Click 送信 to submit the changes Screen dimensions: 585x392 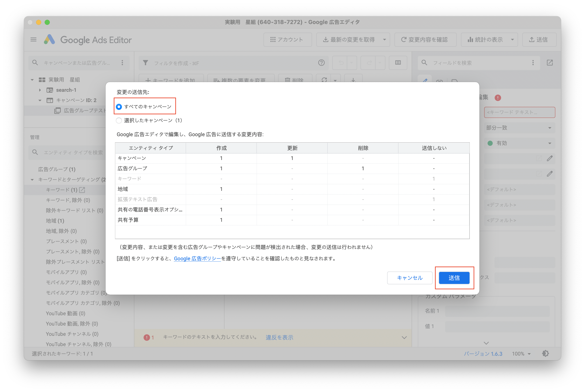(x=454, y=278)
